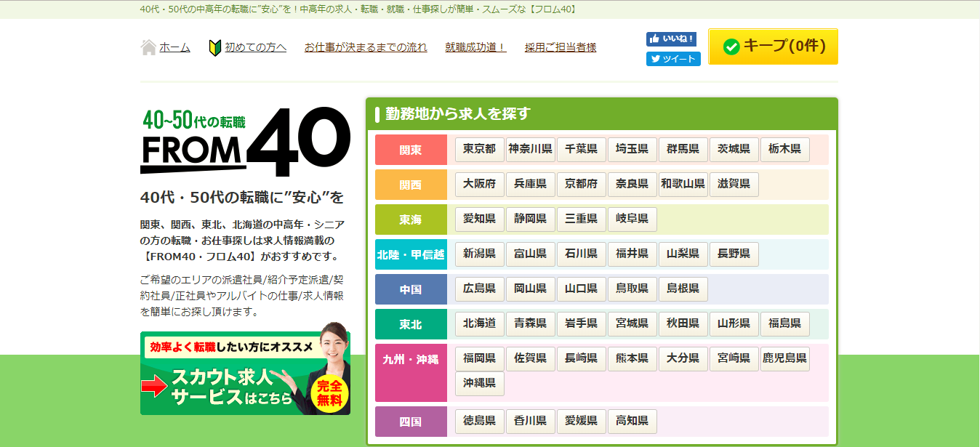
Task: Pick 鳥取県 prefecture
Action: click(x=632, y=289)
